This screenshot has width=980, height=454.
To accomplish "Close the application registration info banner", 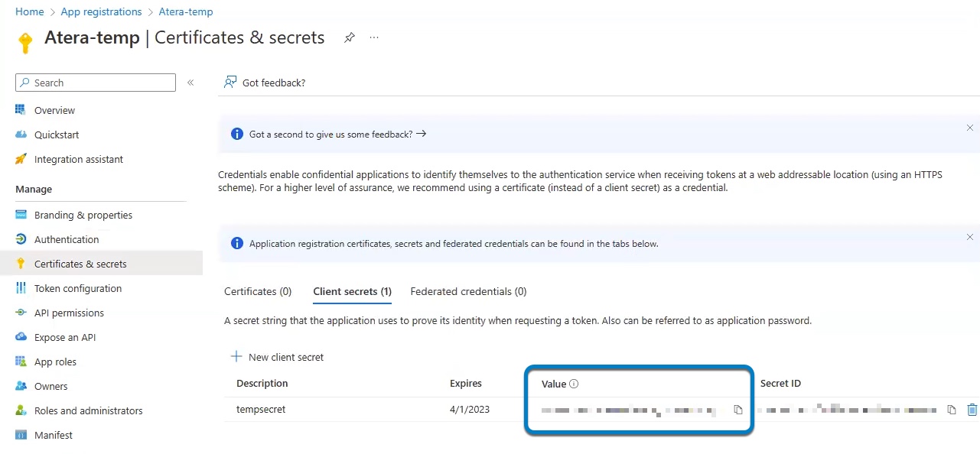I will tap(970, 238).
